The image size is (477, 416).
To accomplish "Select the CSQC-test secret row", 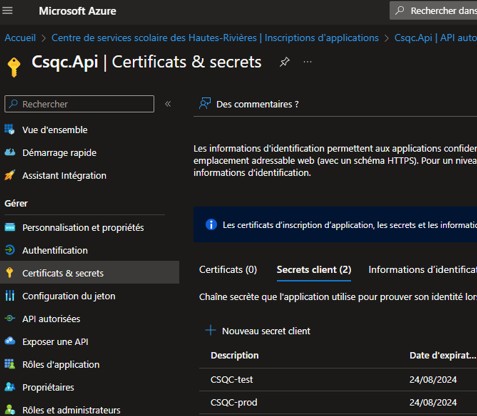I will click(338, 380).
